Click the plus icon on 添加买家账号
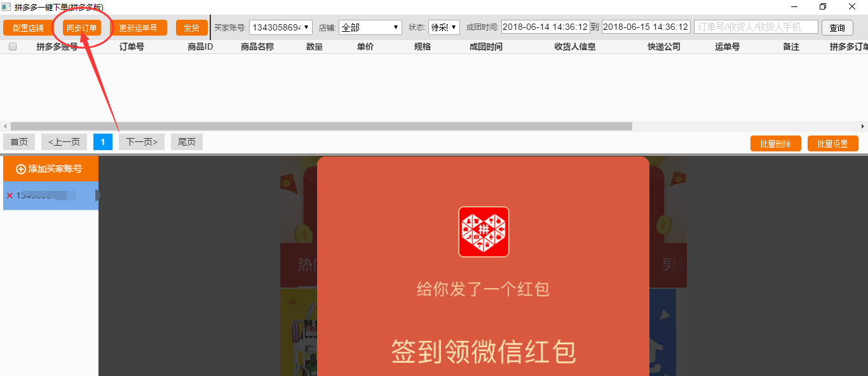The width and height of the screenshot is (868, 376). point(21,169)
